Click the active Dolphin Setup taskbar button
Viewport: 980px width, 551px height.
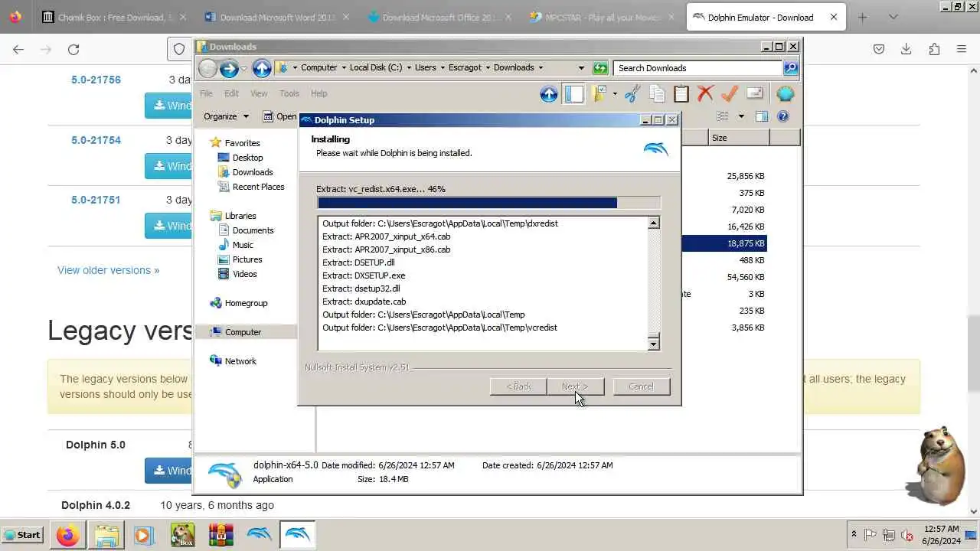(297, 535)
